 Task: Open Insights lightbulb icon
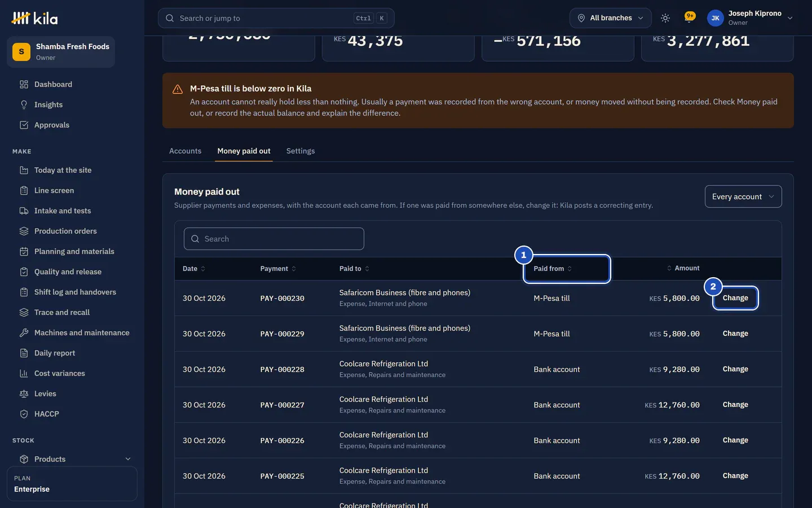(x=24, y=105)
